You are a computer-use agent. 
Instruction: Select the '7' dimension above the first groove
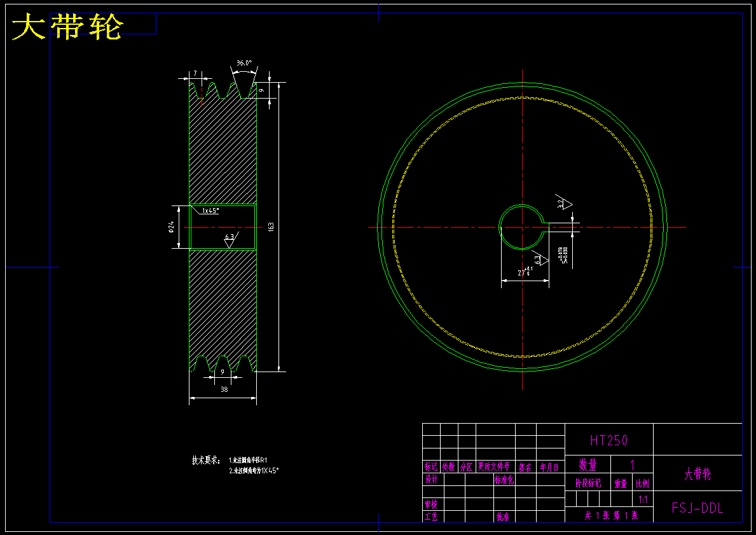195,73
